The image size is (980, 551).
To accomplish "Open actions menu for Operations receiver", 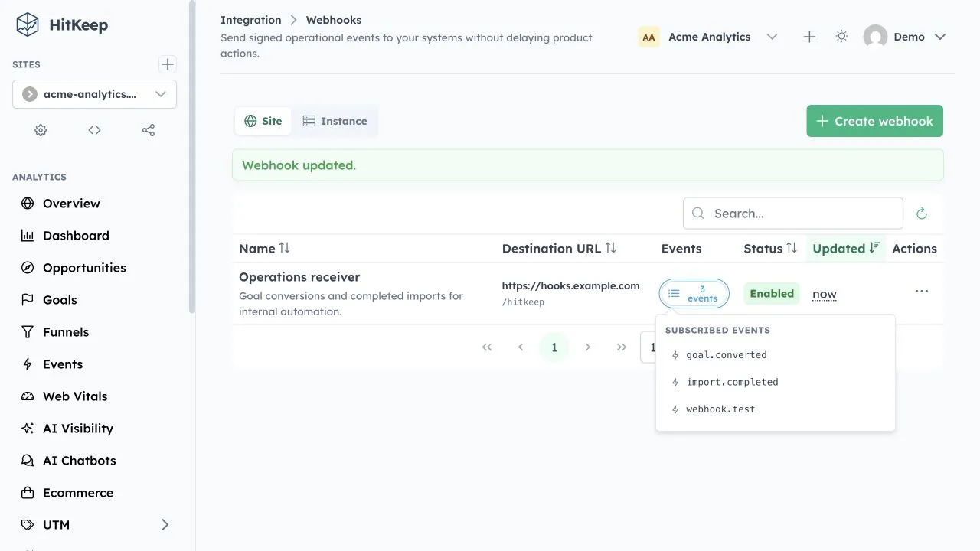I will pyautogui.click(x=922, y=292).
